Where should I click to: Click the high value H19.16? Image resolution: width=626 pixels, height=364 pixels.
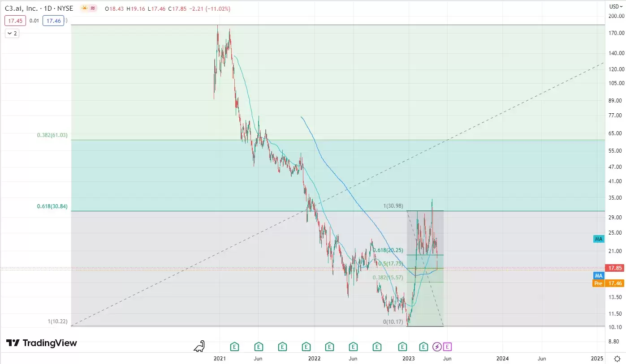pyautogui.click(x=136, y=9)
